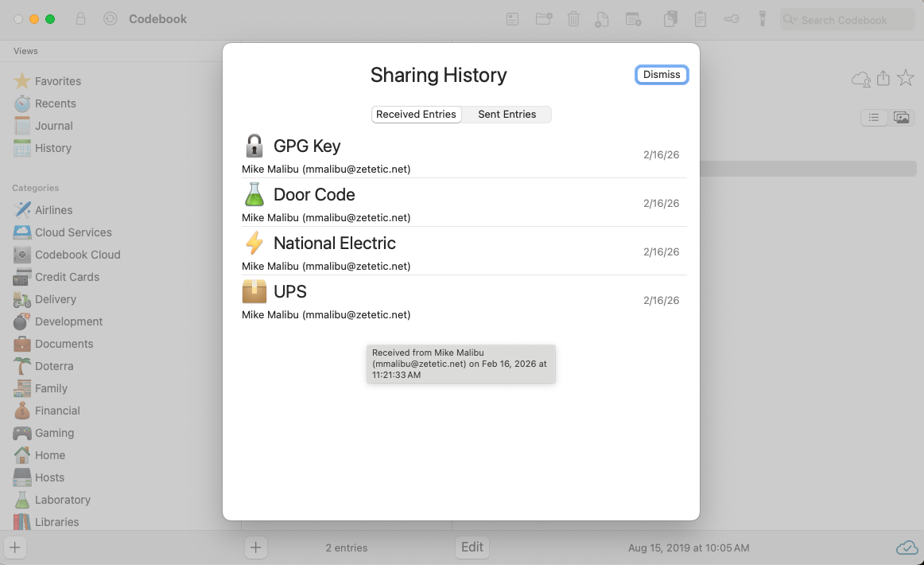This screenshot has width=924, height=565.
Task: Enable list view for entries
Action: coord(874,117)
